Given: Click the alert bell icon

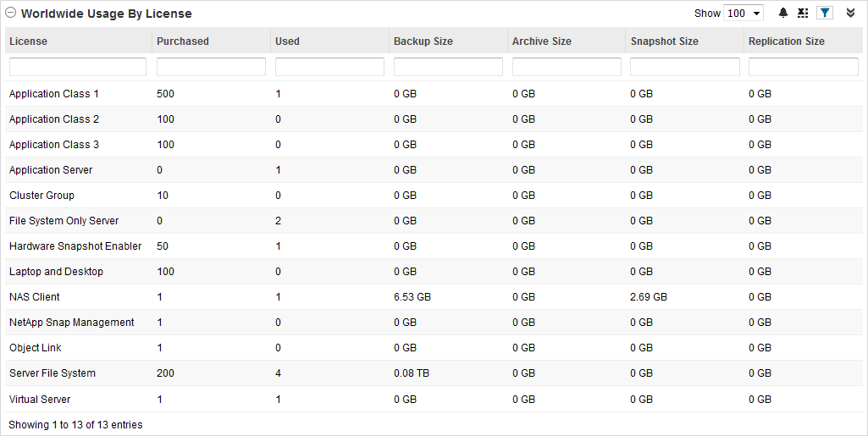Looking at the screenshot, I should tap(782, 14).
